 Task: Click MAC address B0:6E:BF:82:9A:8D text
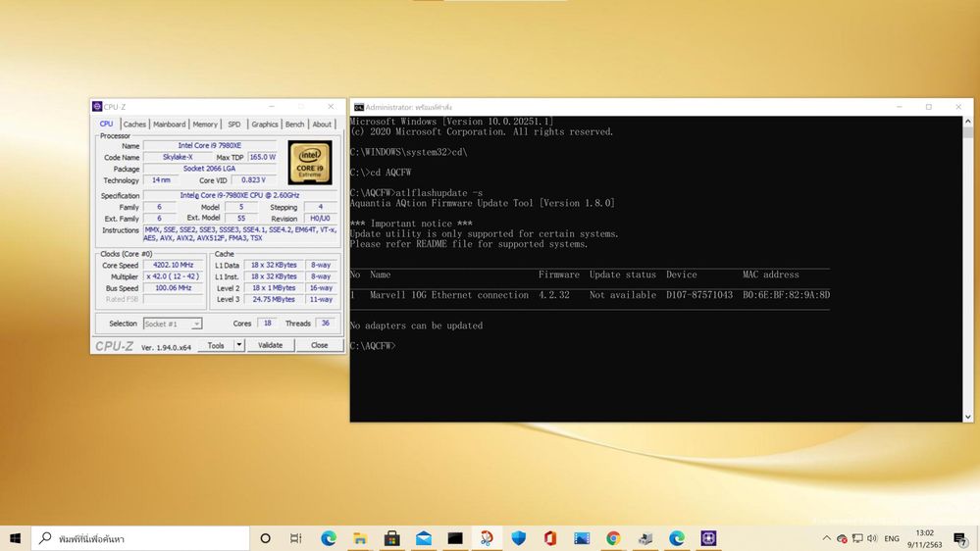pos(786,295)
